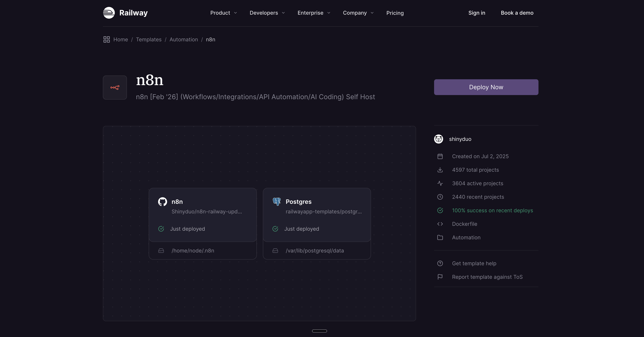Click the Postgres elephant icon

click(x=277, y=201)
